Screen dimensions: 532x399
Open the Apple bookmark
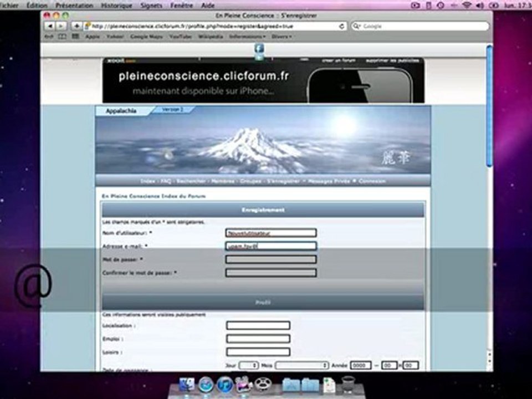click(93, 37)
